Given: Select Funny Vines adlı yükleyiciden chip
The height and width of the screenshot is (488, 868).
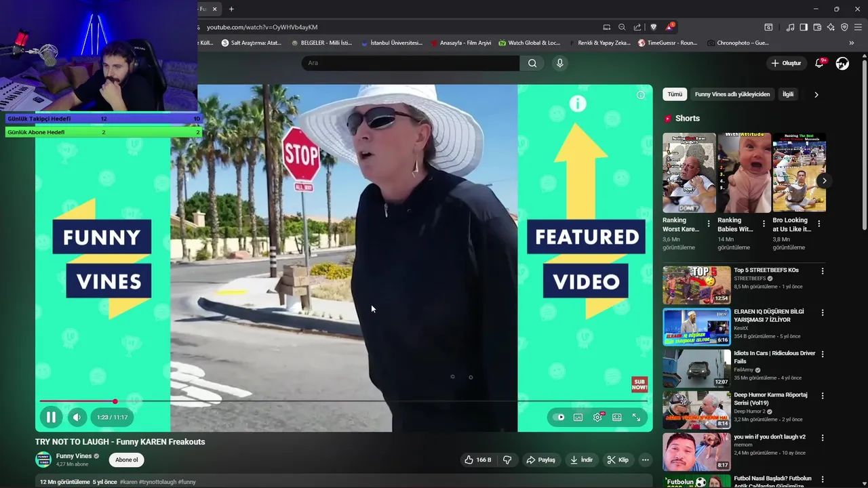Looking at the screenshot, I should click(x=732, y=94).
